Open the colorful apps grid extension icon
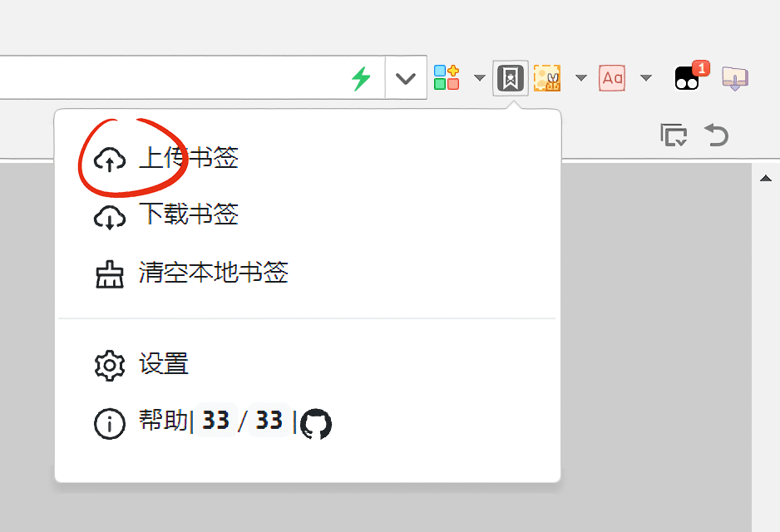This screenshot has width=780, height=532. click(x=447, y=77)
